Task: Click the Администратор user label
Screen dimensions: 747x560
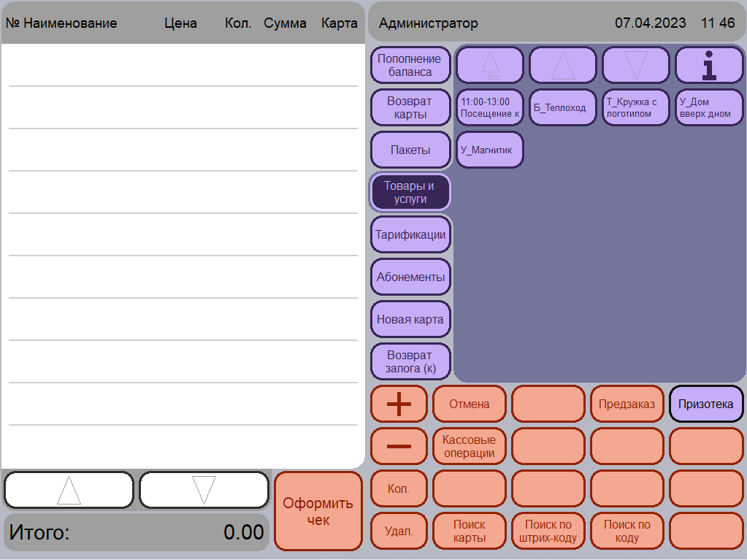Action: pos(429,23)
